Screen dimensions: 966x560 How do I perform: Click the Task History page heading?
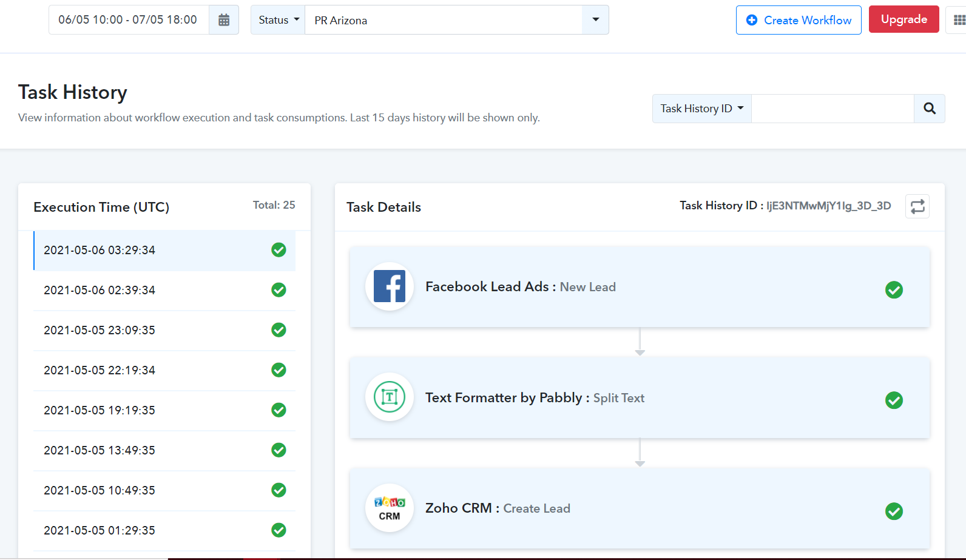pyautogui.click(x=73, y=92)
